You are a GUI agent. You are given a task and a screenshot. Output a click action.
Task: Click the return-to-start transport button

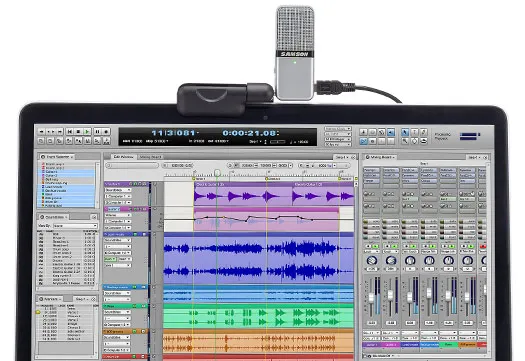(70, 132)
